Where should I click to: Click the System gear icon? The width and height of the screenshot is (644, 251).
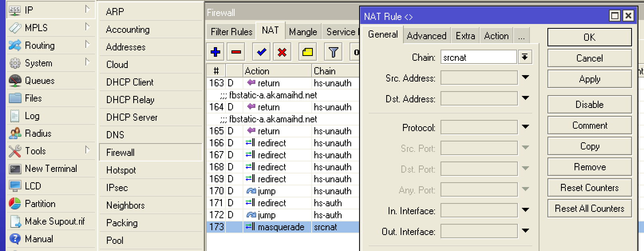(15, 63)
